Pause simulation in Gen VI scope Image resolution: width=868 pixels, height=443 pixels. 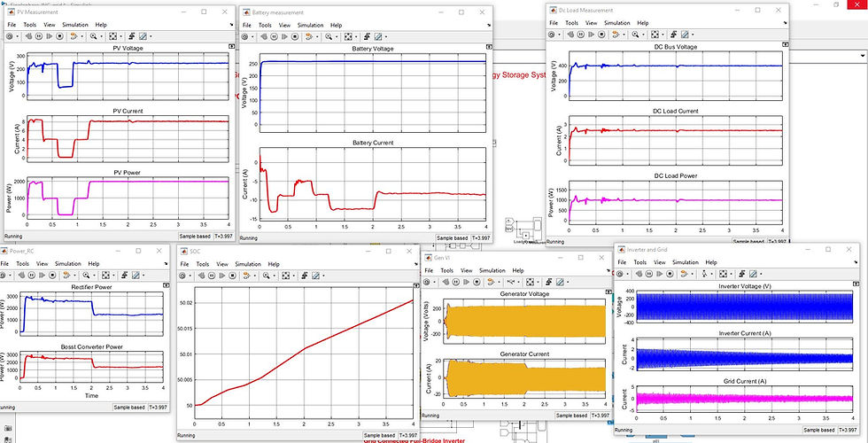coord(455,282)
